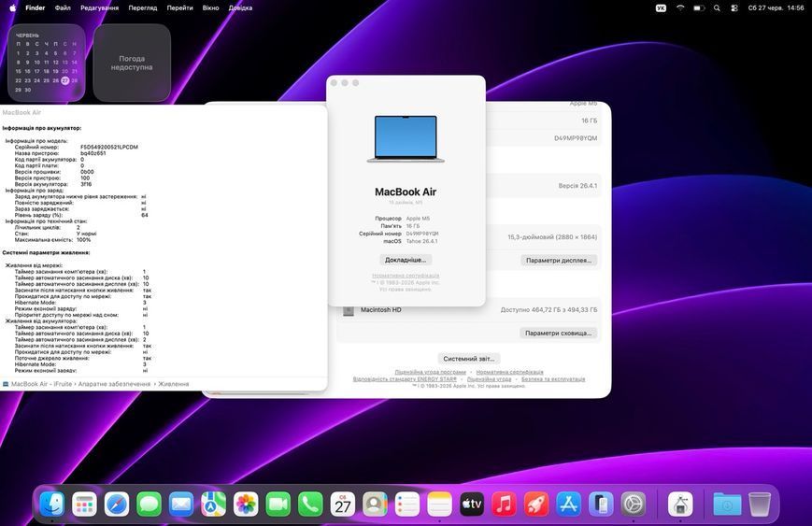Open the Довідка menu
The width and height of the screenshot is (812, 526).
(x=240, y=7)
